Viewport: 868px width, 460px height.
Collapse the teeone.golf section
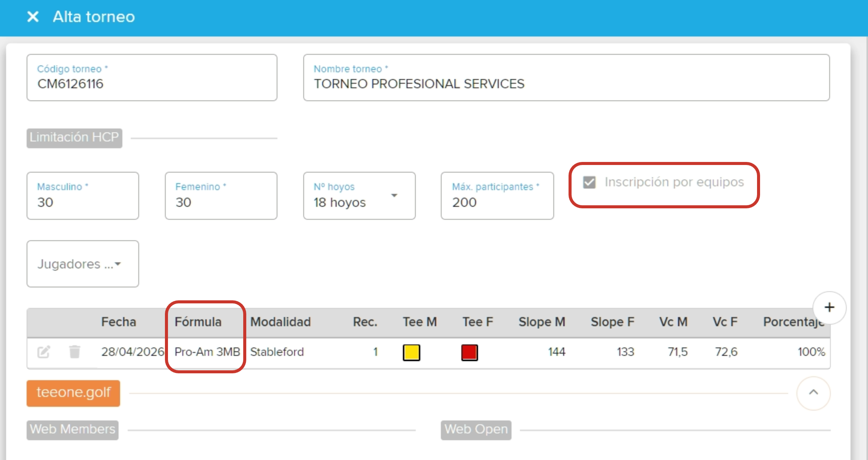click(x=813, y=393)
